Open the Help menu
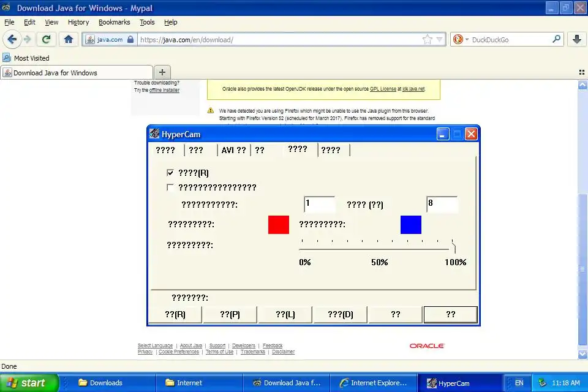 171,22
